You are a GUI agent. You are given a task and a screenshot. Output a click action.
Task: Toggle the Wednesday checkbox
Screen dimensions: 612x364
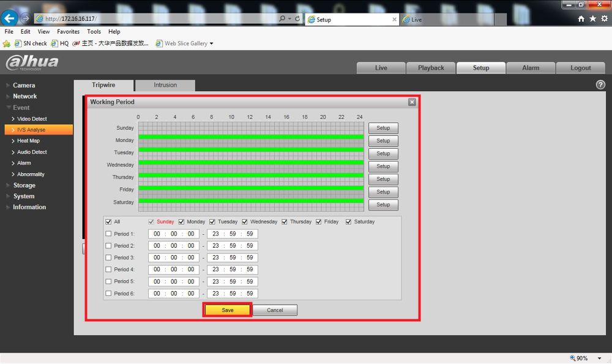coord(244,221)
